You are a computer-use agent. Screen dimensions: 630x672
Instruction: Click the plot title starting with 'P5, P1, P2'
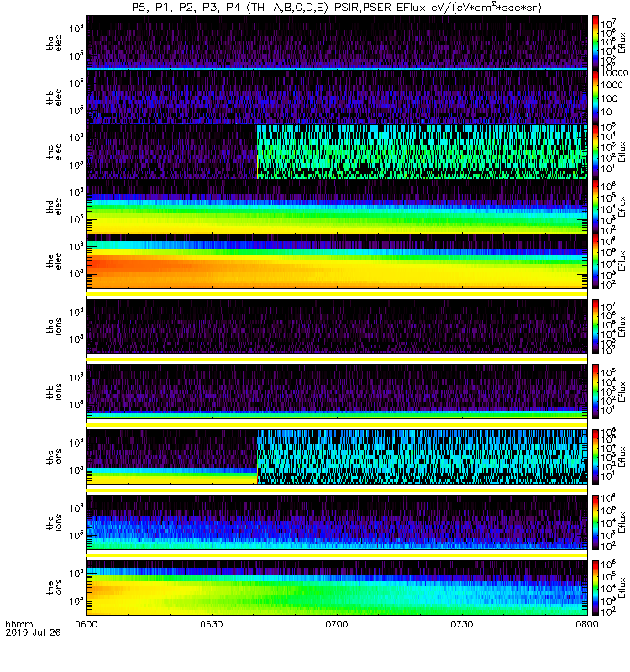tap(337, 8)
